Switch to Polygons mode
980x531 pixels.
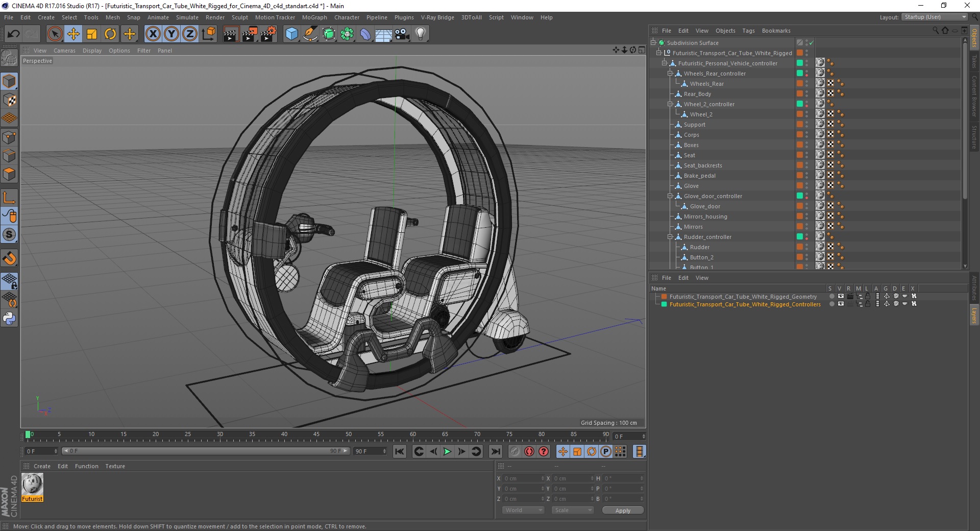point(9,174)
